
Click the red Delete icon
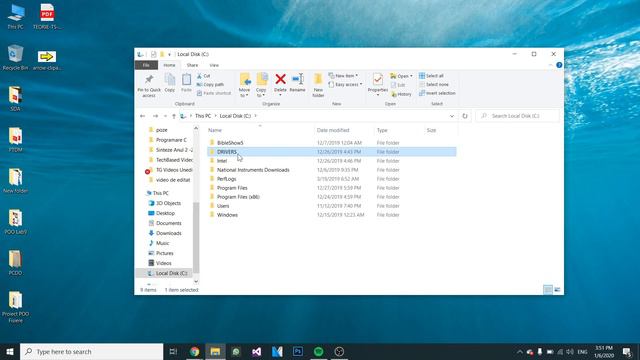(280, 79)
